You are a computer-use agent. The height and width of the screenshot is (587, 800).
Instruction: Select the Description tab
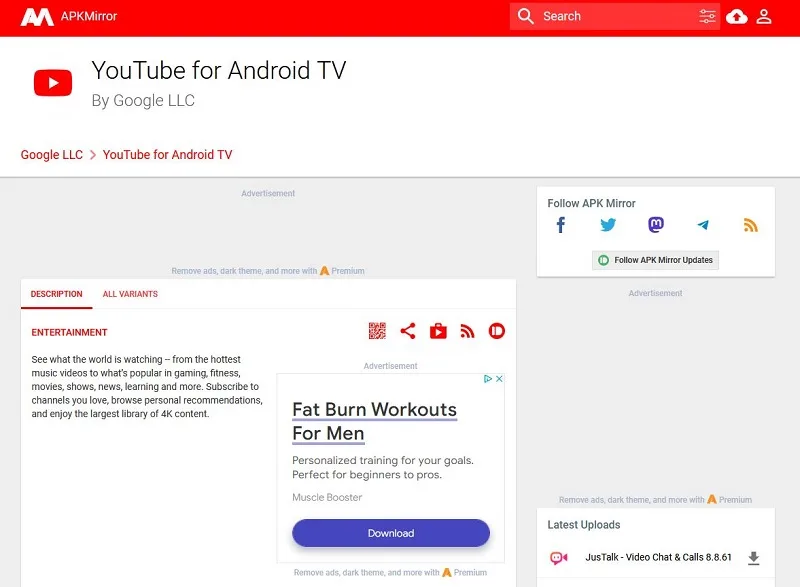point(57,294)
